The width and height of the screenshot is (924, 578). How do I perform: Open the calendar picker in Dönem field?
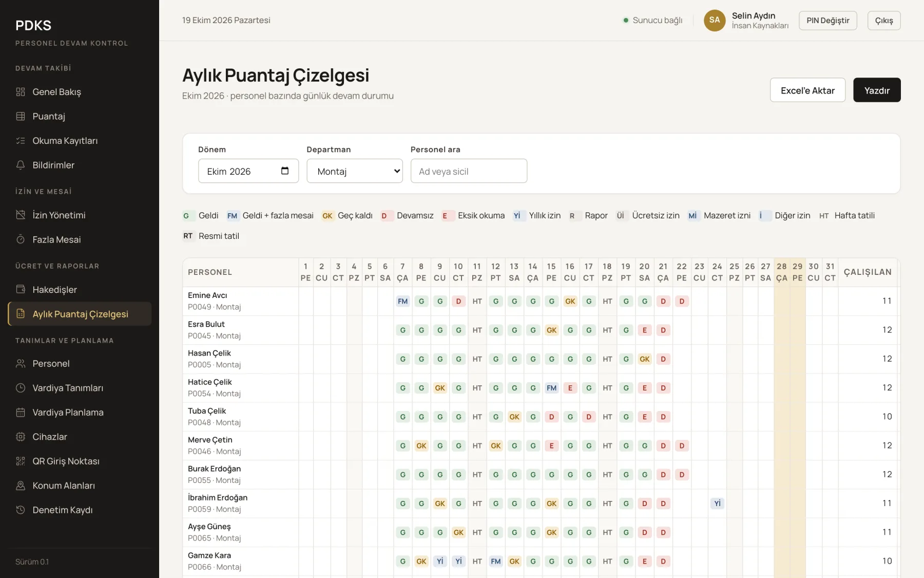tap(285, 171)
